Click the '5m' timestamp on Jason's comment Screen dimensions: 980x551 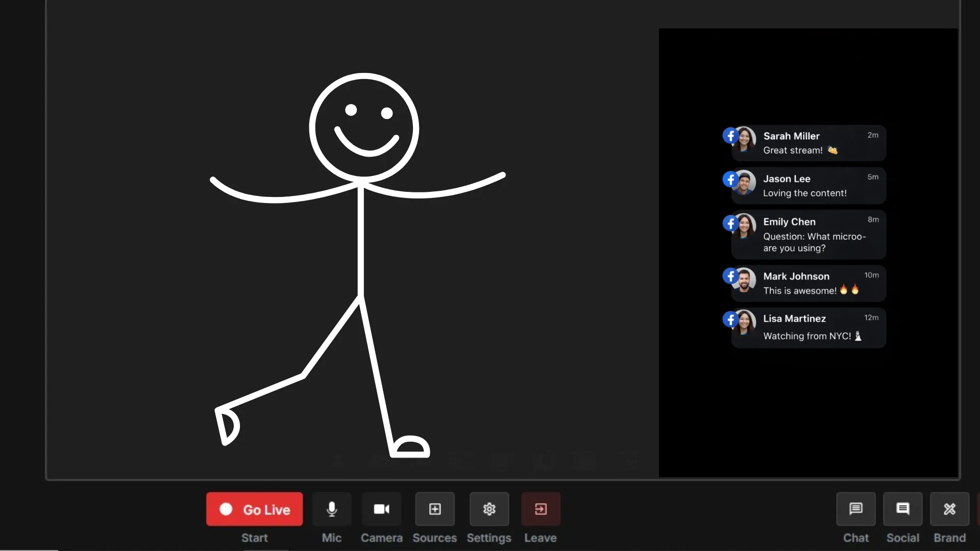coord(873,177)
